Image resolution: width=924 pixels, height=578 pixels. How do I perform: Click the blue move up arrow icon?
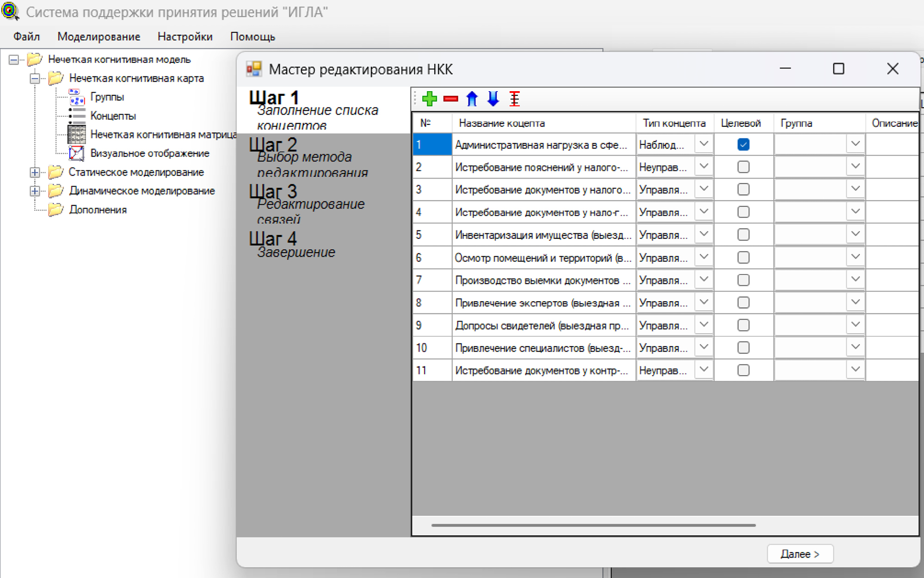[x=472, y=99]
